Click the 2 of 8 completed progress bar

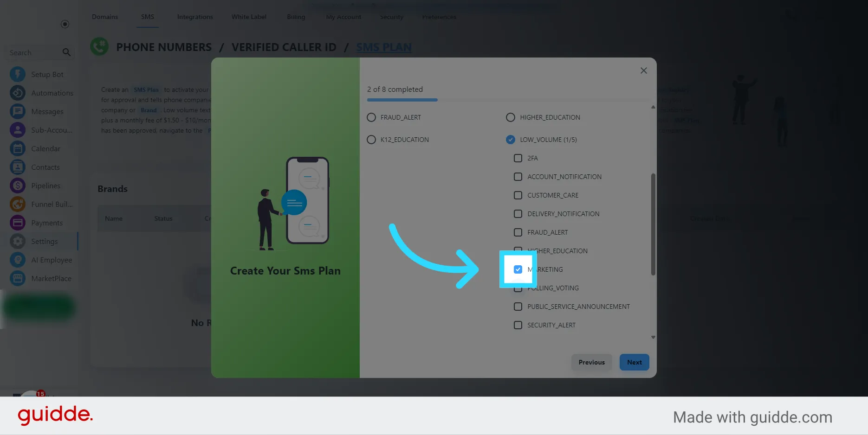tap(508, 100)
